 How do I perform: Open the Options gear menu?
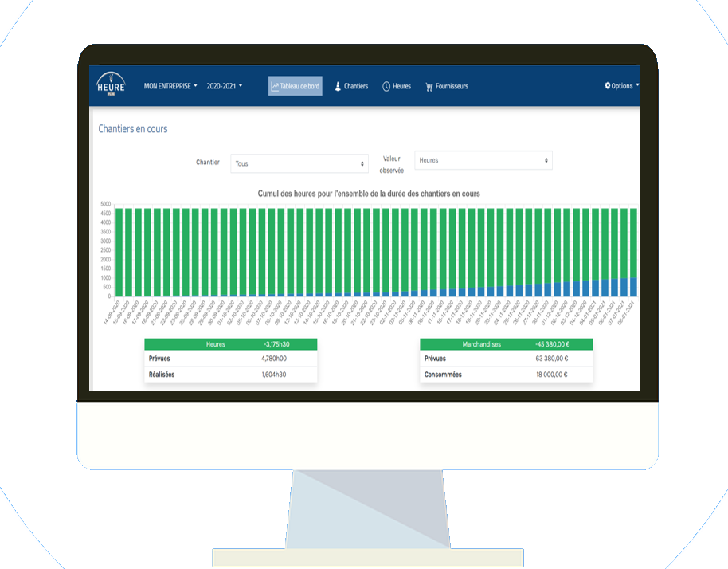tap(622, 86)
